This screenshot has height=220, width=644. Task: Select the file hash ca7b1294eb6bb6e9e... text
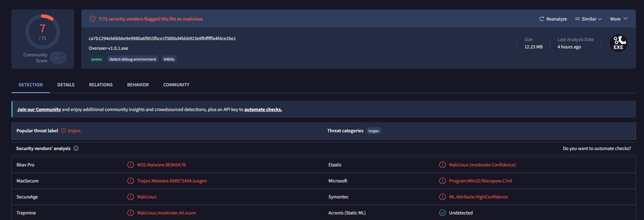(x=162, y=38)
